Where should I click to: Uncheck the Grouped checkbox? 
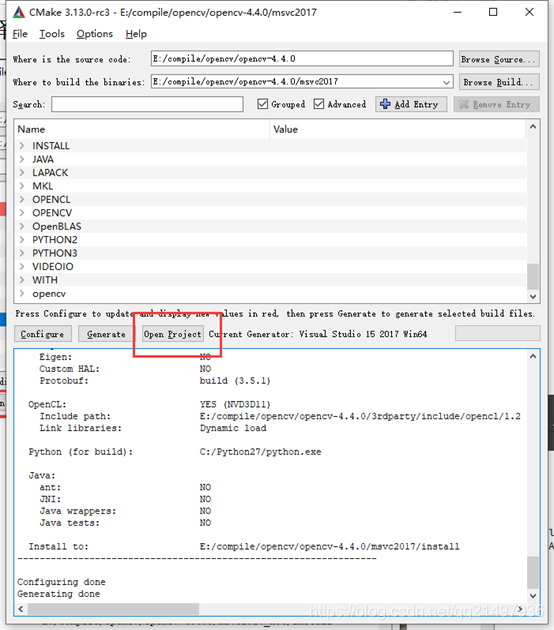tap(262, 104)
